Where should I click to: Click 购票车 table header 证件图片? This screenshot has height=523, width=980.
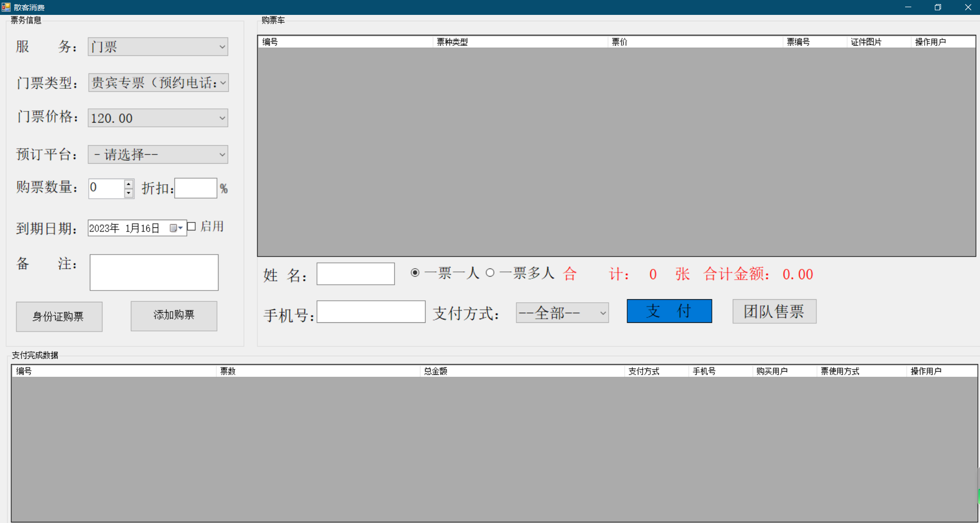click(x=879, y=42)
